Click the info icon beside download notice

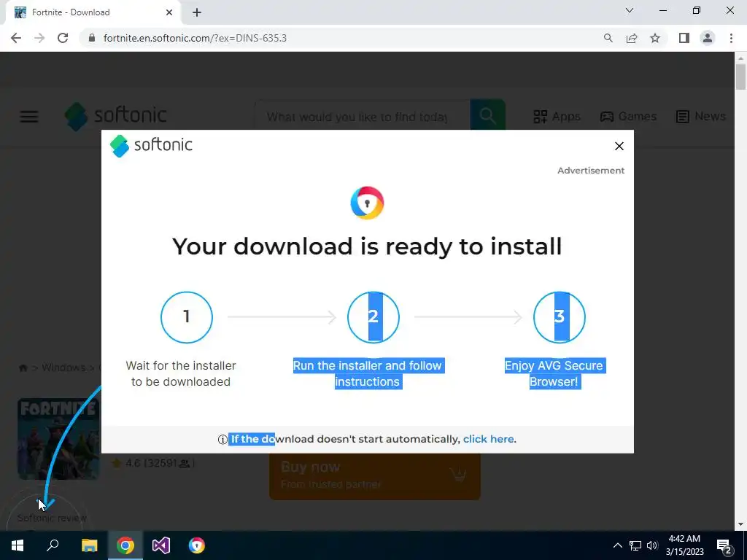[x=222, y=440]
